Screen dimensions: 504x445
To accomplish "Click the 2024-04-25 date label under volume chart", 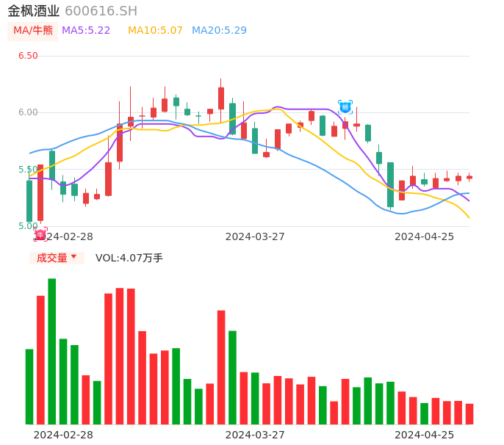I will [425, 435].
